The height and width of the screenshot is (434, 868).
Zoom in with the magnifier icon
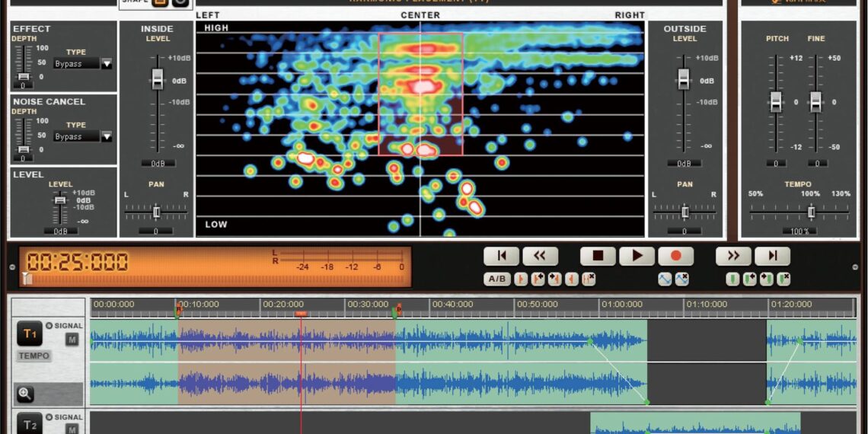coord(25,394)
